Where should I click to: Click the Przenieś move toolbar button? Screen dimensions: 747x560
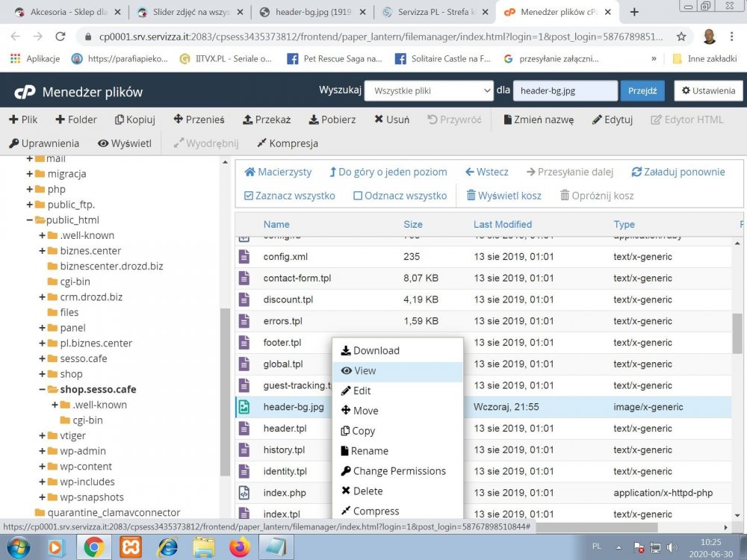tap(199, 119)
